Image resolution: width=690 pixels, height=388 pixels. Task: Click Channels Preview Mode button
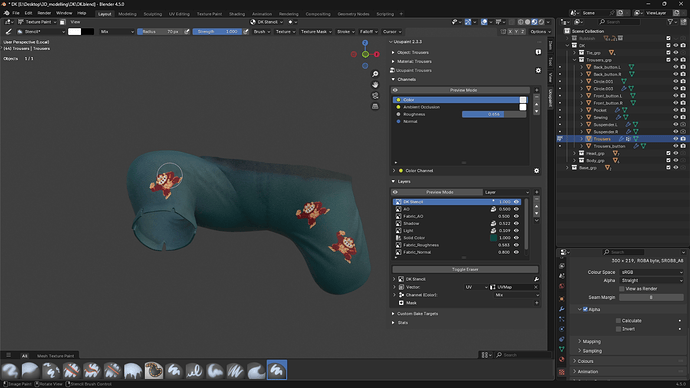[463, 90]
